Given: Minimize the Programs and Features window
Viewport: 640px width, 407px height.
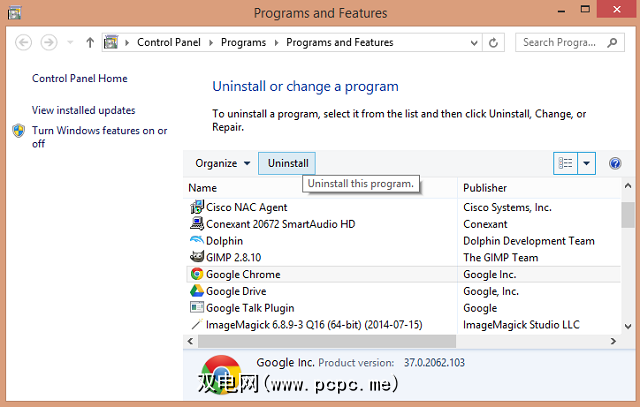Looking at the screenshot, I should (x=562, y=11).
